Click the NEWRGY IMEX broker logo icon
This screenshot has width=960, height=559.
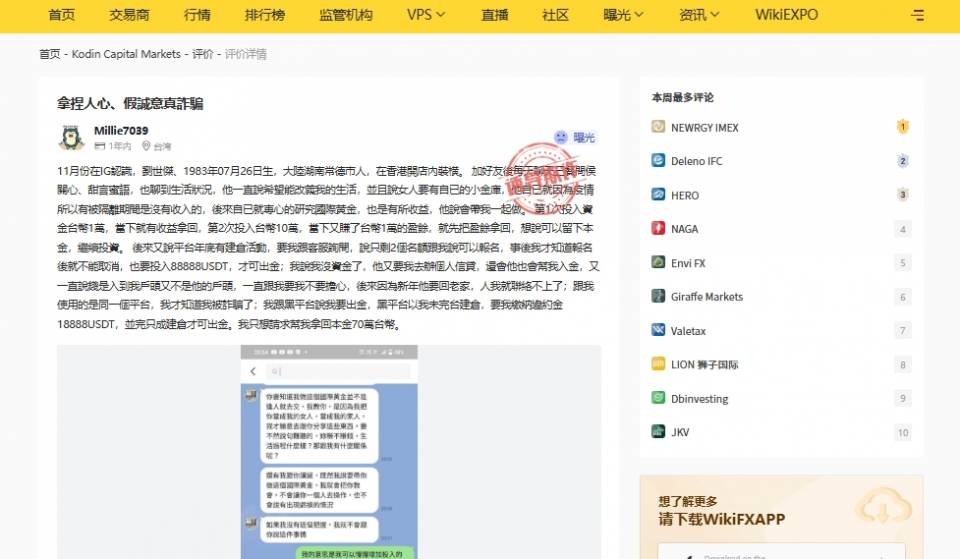[658, 127]
